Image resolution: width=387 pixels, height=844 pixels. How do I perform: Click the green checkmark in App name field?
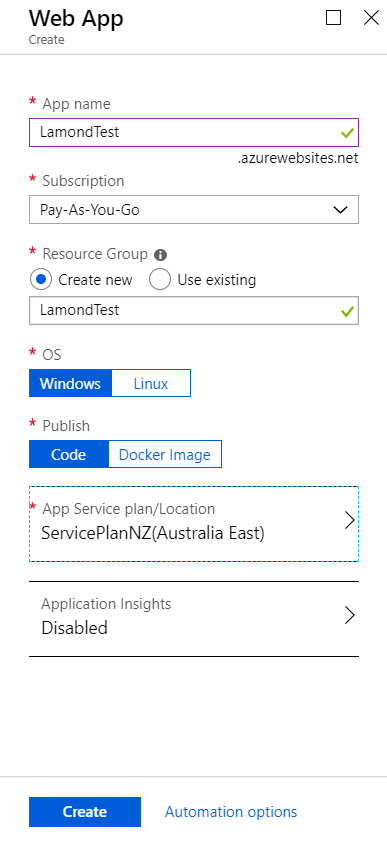pyautogui.click(x=347, y=133)
